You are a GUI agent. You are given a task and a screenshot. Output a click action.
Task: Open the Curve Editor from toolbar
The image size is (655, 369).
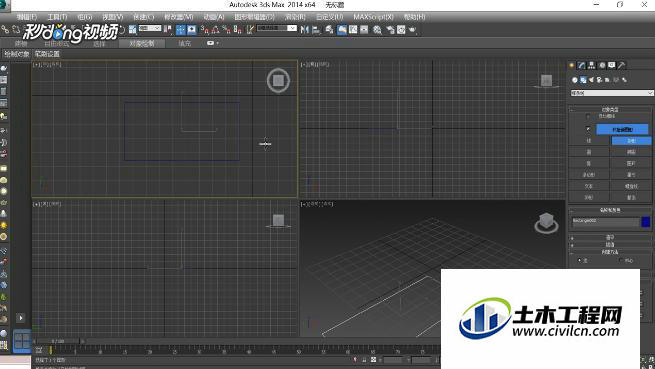click(x=353, y=29)
